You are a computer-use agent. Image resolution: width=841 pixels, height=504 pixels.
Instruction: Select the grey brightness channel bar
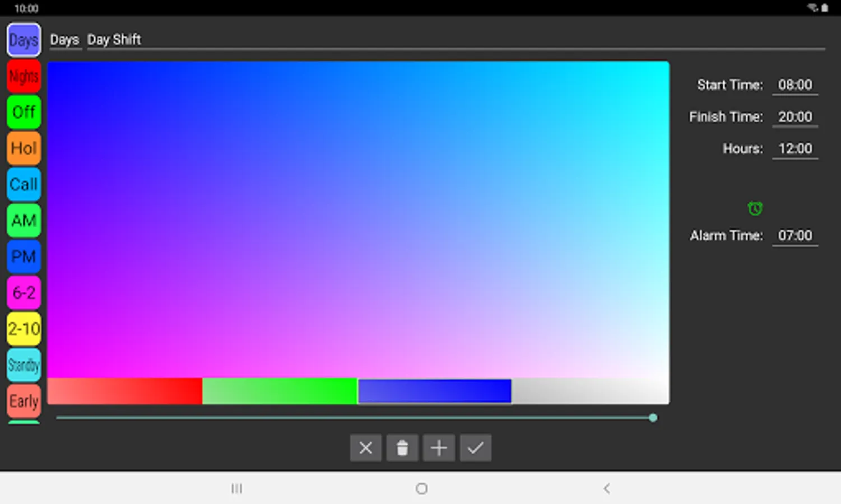coord(591,391)
